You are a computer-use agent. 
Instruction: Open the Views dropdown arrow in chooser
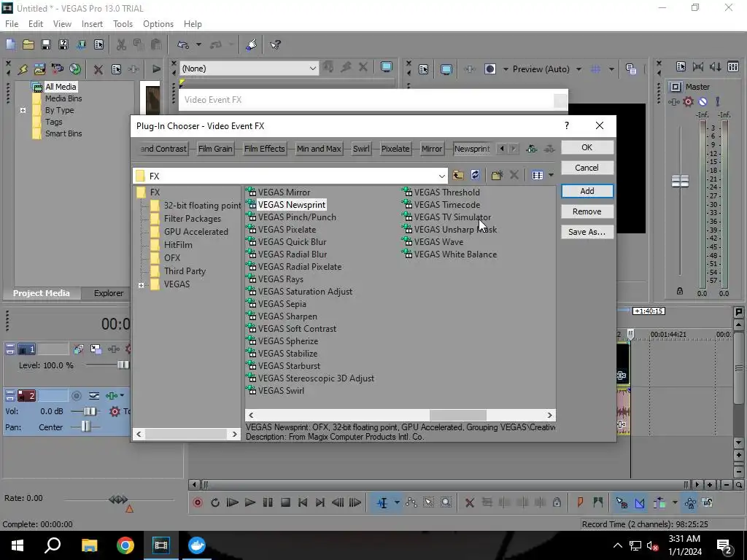pyautogui.click(x=551, y=175)
